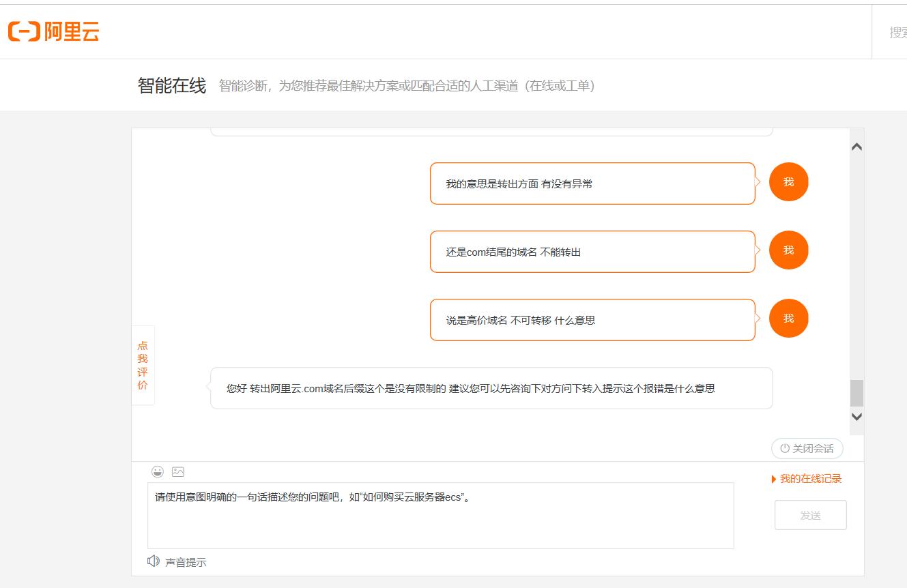Click inside the message input field
The image size is (907, 588).
441,515
